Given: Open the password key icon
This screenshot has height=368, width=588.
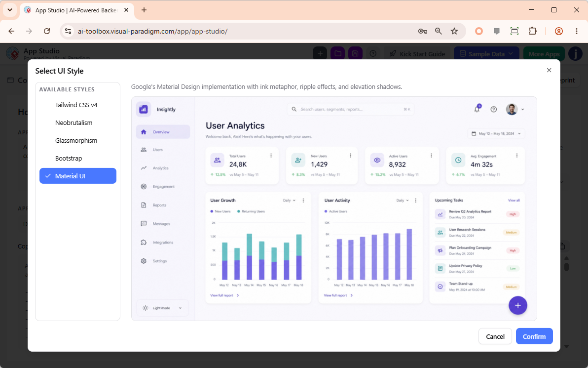Looking at the screenshot, I should pos(423,31).
